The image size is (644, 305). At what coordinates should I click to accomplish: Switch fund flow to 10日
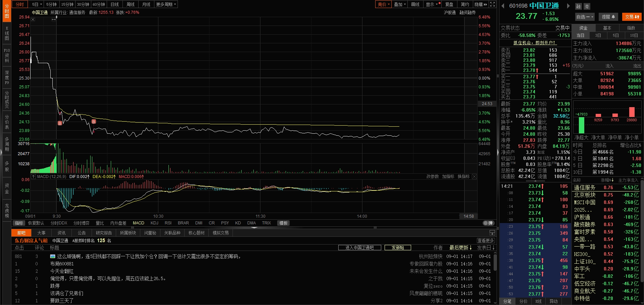pos(634,35)
